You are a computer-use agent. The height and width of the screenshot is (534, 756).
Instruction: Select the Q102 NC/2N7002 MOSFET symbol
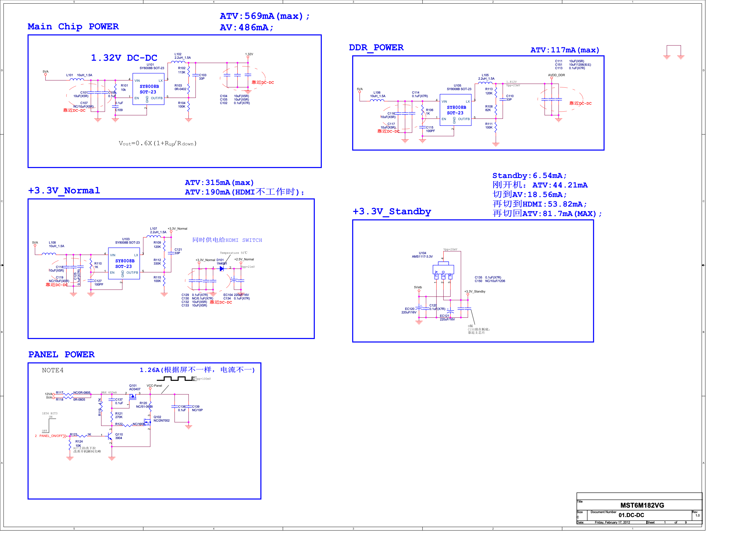[x=148, y=422]
